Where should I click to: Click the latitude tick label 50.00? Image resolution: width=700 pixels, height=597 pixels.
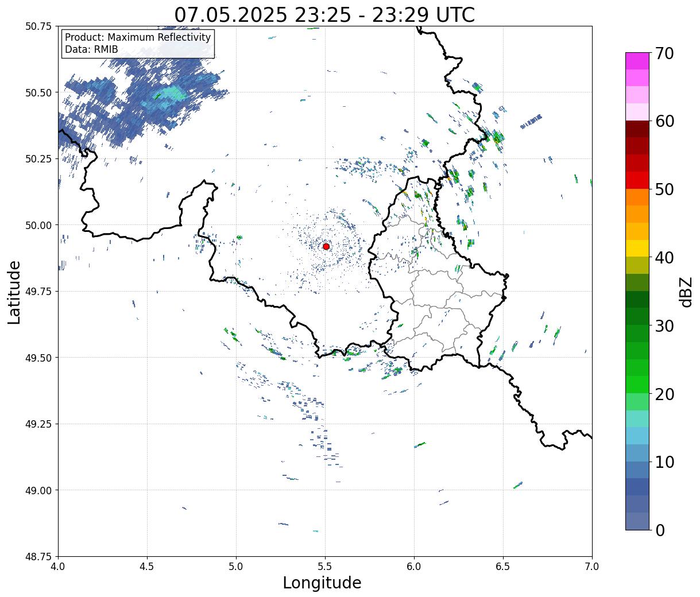pos(38,225)
